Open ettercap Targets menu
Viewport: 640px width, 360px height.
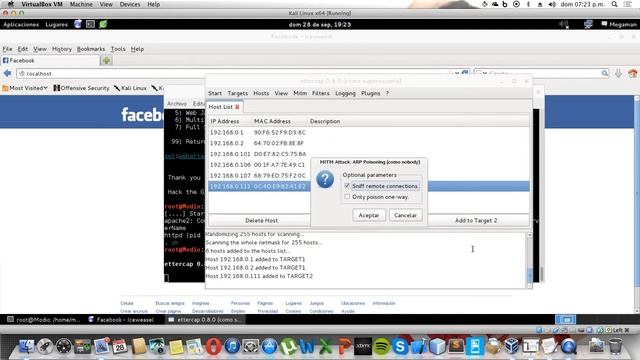[238, 93]
